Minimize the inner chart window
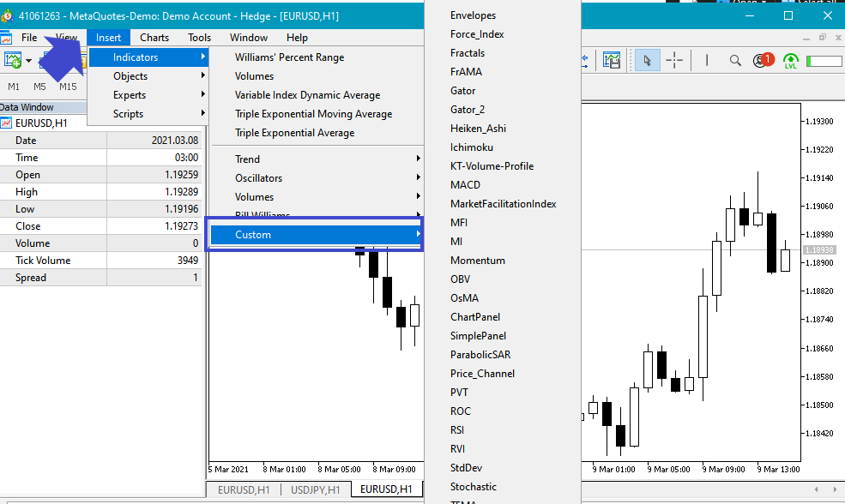845x504 pixels. pyautogui.click(x=806, y=39)
